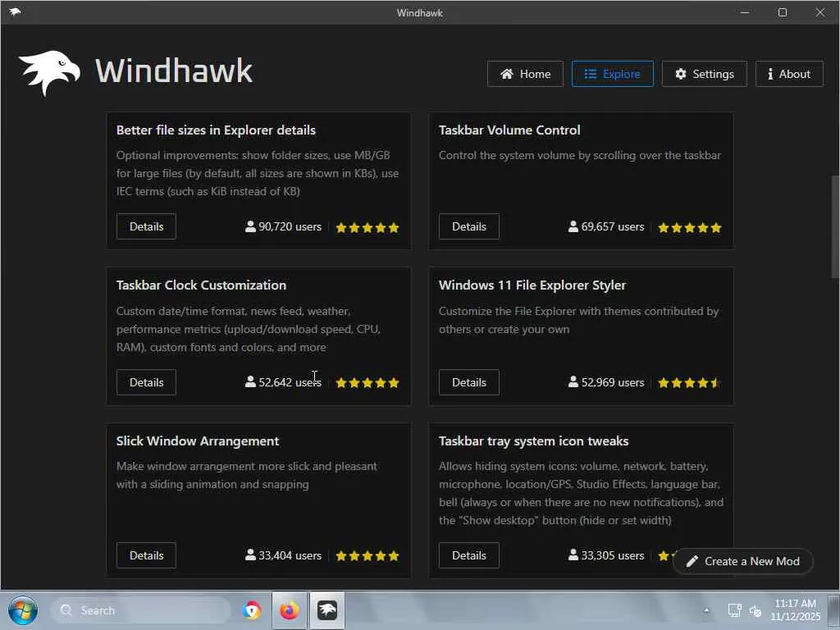Click the taskbar Search box
The image size is (840, 630).
(140, 610)
